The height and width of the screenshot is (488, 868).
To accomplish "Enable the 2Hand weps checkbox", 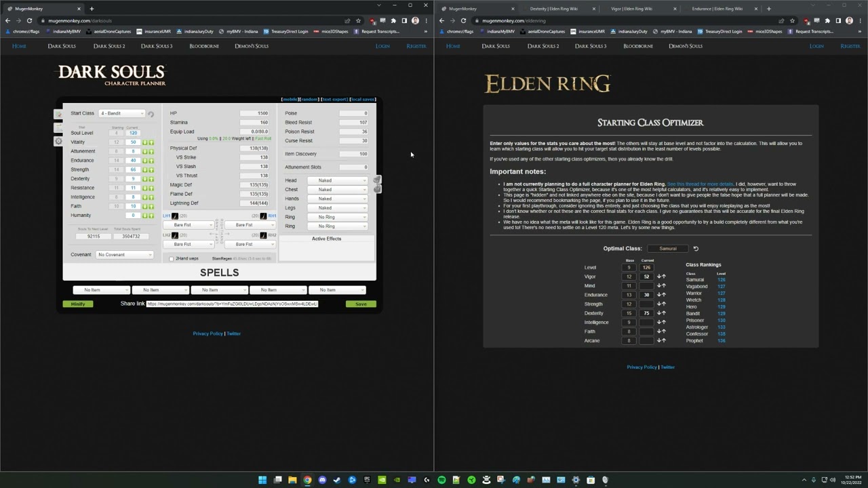I will 171,258.
